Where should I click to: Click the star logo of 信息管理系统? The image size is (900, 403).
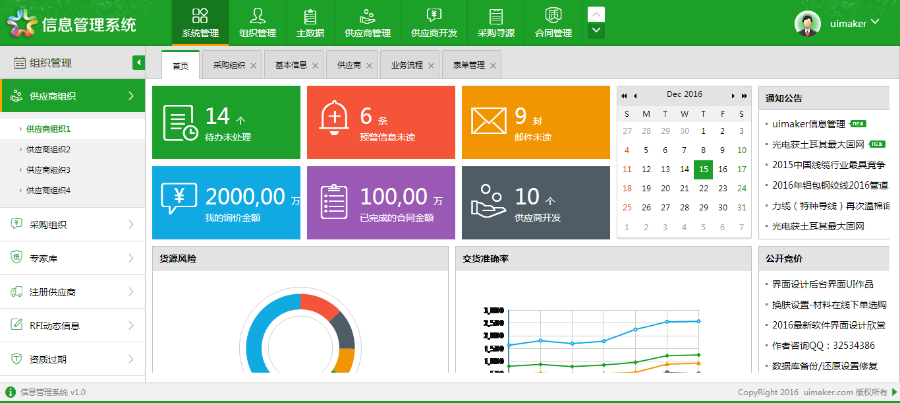click(x=22, y=25)
